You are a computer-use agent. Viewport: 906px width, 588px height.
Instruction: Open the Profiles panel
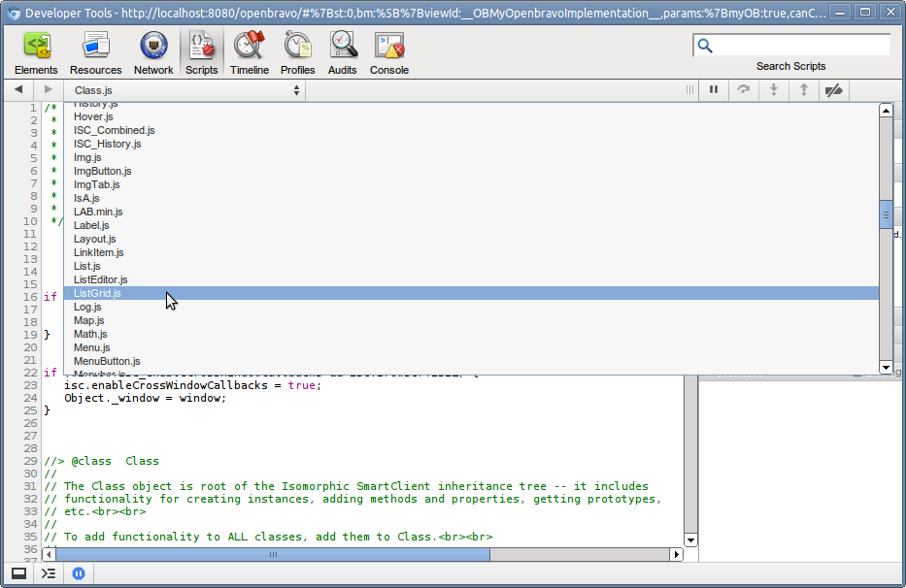[x=297, y=52]
